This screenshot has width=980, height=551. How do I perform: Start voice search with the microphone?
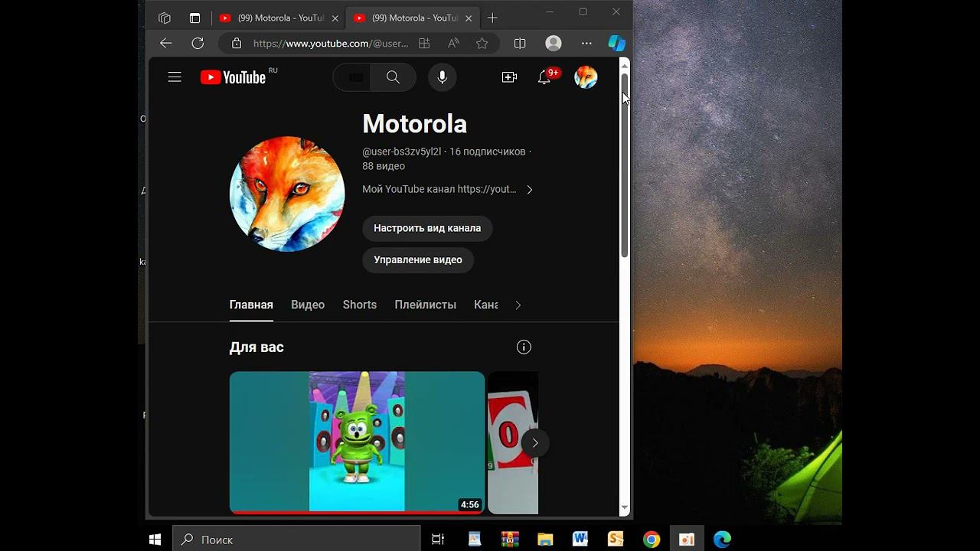[x=442, y=77]
